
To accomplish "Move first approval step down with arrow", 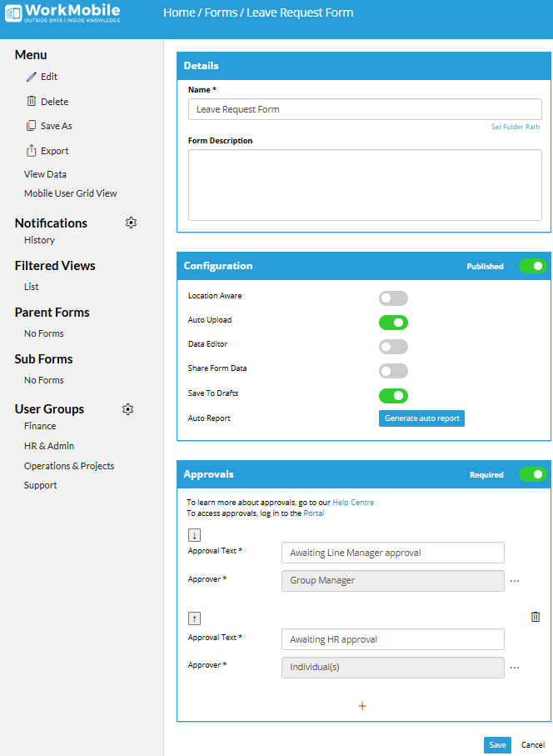I will click(195, 534).
